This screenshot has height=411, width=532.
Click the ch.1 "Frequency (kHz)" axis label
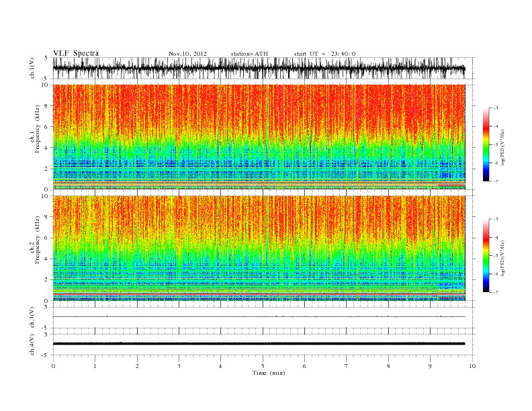(x=38, y=129)
